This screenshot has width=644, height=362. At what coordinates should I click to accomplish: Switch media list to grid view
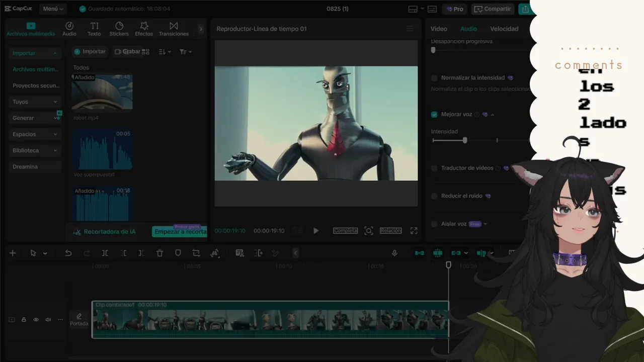pyautogui.click(x=146, y=52)
